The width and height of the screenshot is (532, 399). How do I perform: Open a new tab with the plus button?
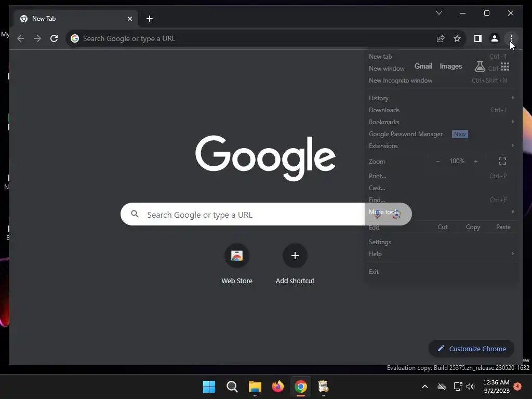150,19
